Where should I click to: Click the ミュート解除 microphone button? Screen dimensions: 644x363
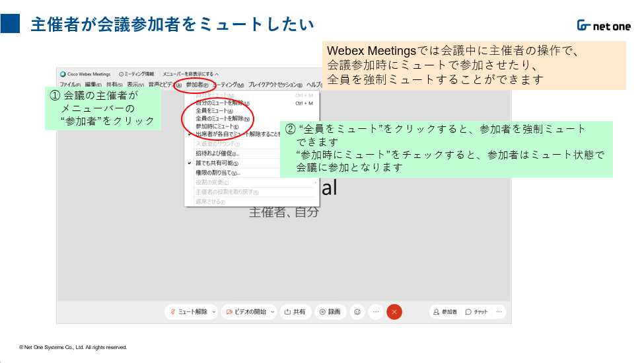(189, 312)
